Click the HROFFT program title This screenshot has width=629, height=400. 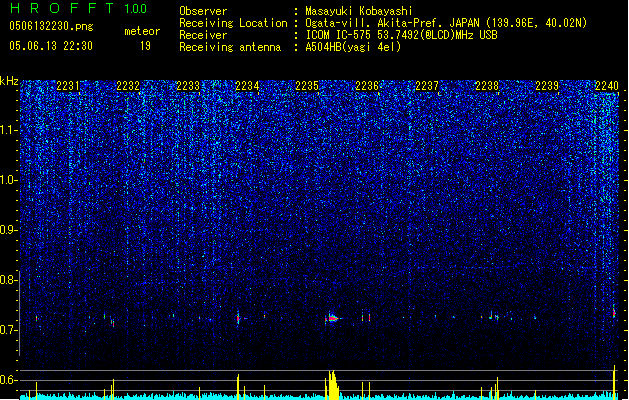tap(62, 8)
